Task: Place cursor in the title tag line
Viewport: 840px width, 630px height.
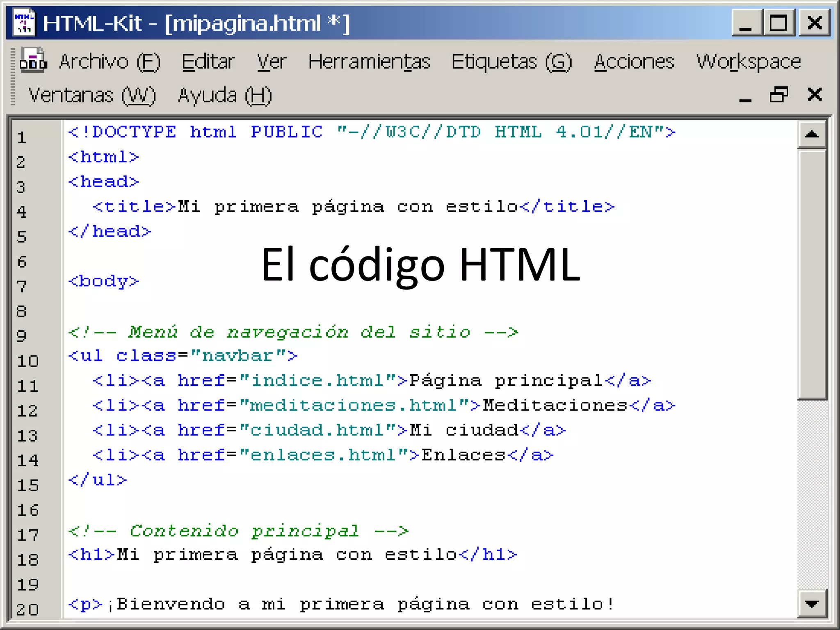Action: pos(353,207)
